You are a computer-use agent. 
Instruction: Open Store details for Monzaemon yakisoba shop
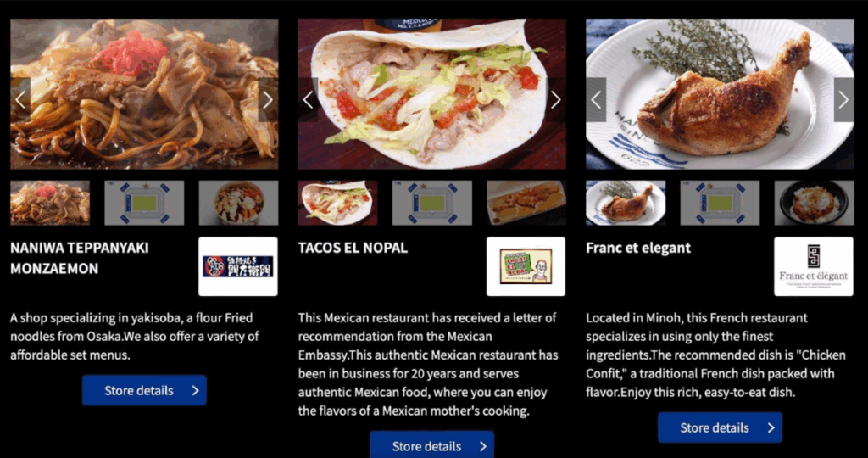pos(144,390)
